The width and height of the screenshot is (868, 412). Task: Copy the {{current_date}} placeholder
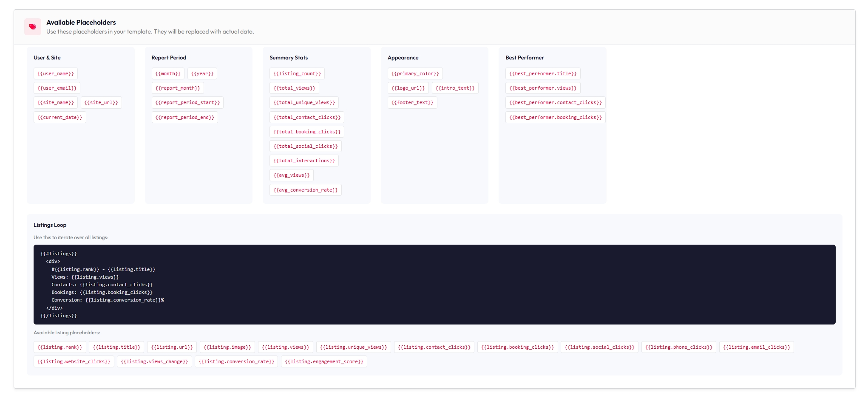[60, 117]
